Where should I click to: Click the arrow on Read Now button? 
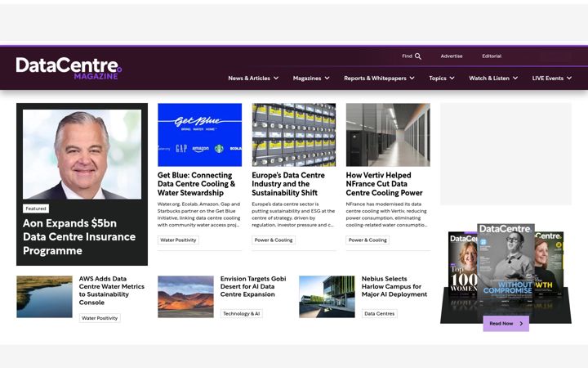(521, 323)
